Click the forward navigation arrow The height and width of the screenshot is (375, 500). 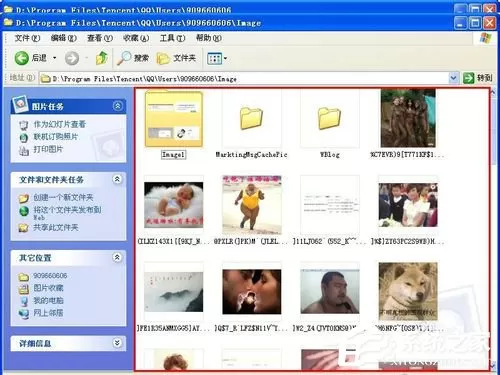click(72, 58)
